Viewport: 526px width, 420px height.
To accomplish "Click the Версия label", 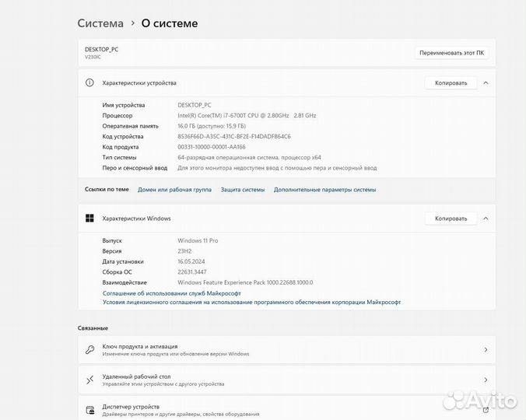I will [112, 250].
